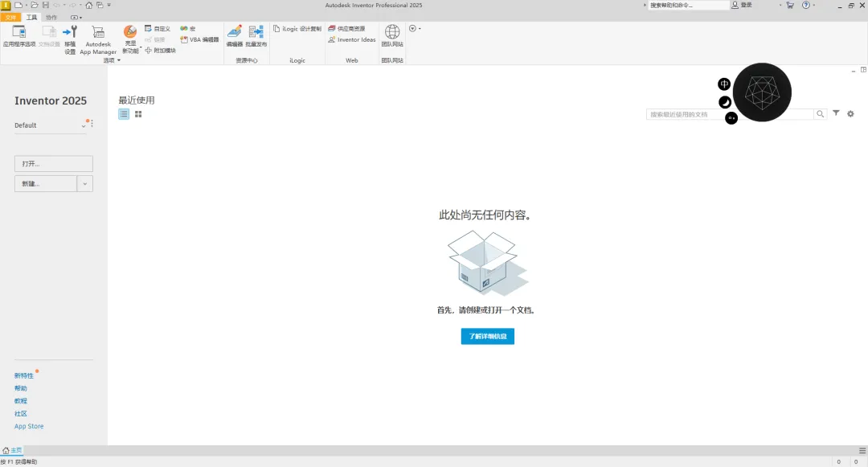Screen dimensions: 868x467
Task: Click the New file icon in quick access toolbar
Action: 18,5
